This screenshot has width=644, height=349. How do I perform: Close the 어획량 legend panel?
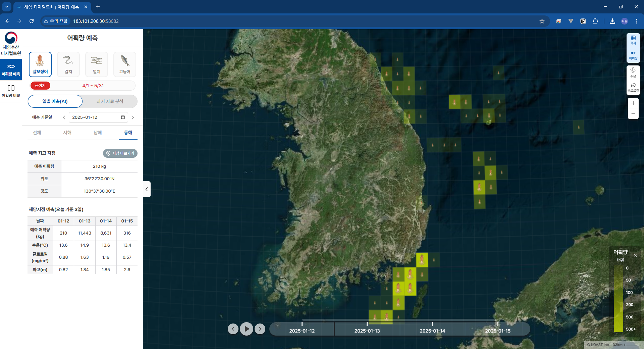point(635,255)
